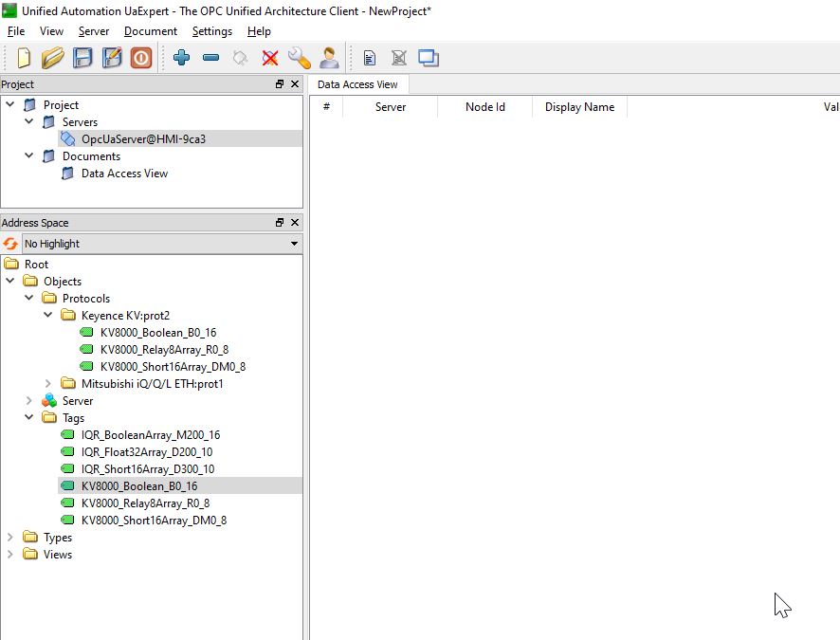Add server with the blue plus icon
This screenshot has height=640, width=840.
coord(182,57)
